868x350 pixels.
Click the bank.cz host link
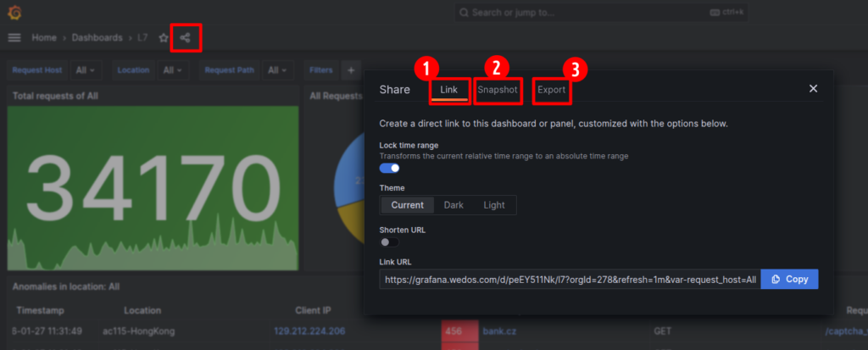[x=498, y=331]
